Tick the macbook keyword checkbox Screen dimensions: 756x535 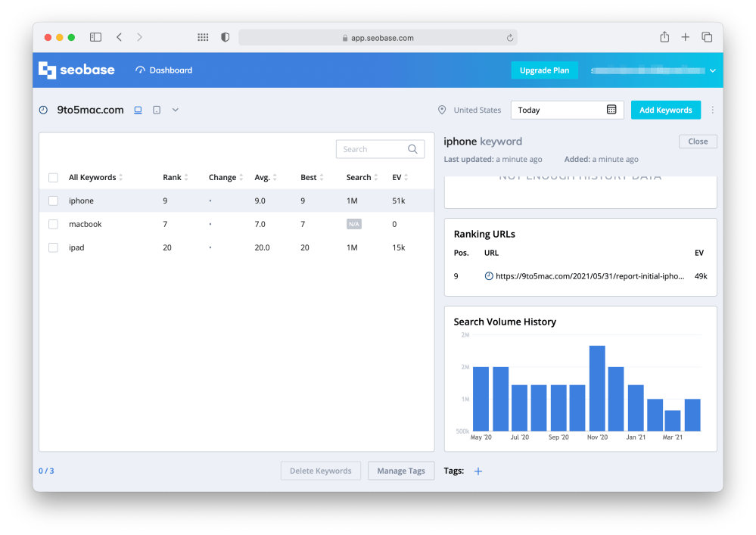coord(53,224)
